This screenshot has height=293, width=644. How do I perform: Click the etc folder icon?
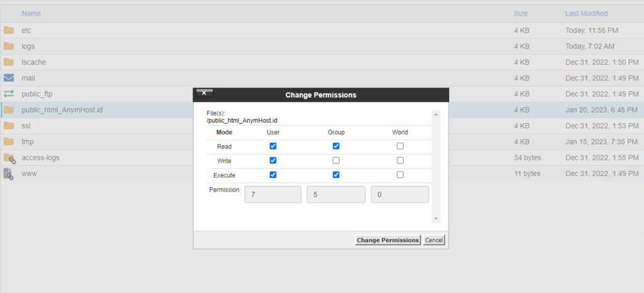tap(9, 30)
